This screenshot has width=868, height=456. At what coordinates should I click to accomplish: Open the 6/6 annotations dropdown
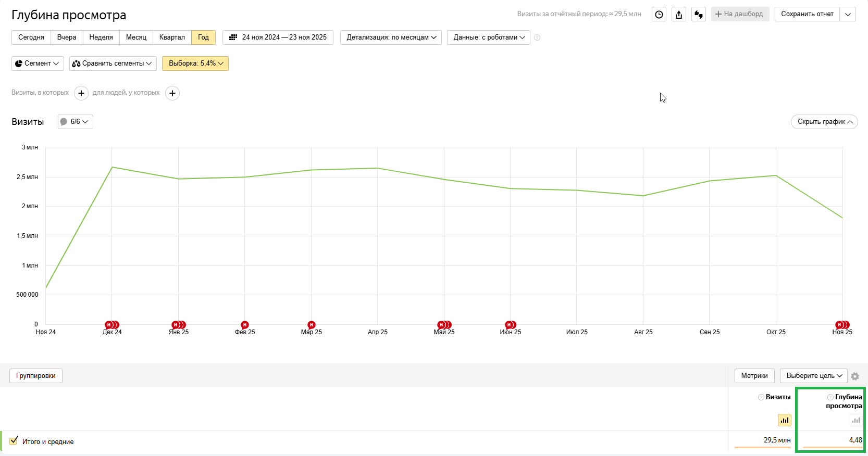click(x=76, y=122)
